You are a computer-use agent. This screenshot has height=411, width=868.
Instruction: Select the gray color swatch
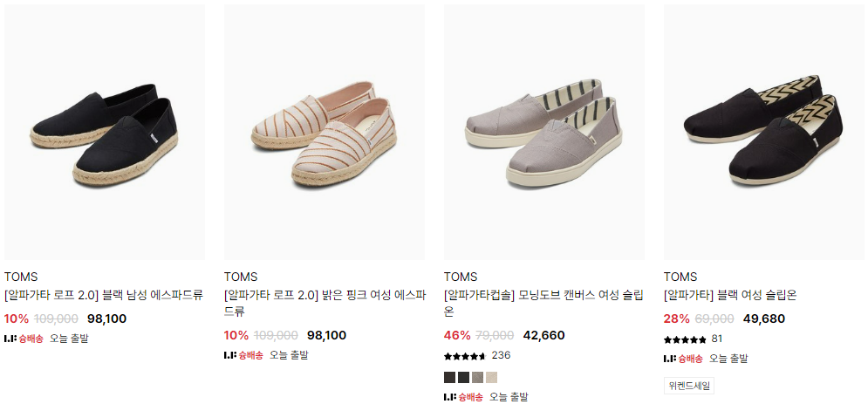(477, 378)
